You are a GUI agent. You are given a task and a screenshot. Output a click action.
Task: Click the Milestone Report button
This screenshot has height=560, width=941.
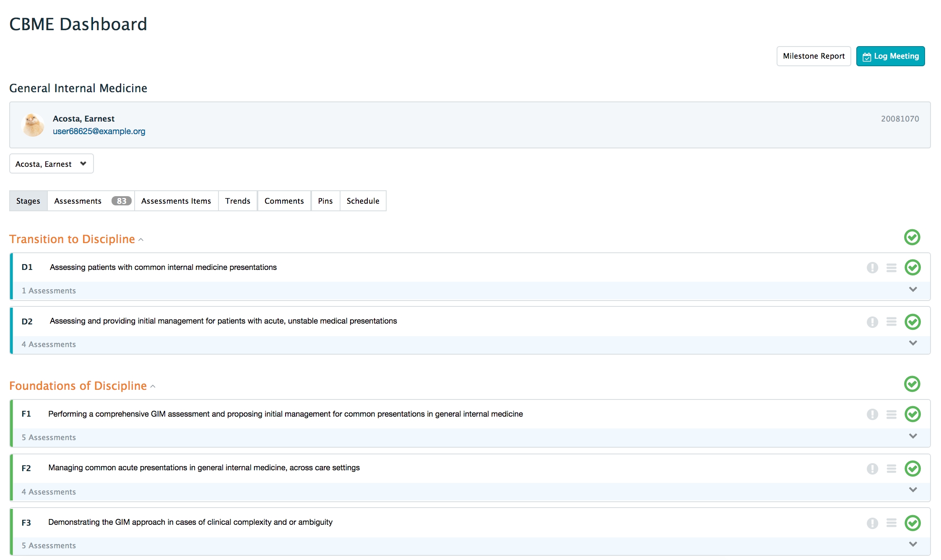pos(813,56)
